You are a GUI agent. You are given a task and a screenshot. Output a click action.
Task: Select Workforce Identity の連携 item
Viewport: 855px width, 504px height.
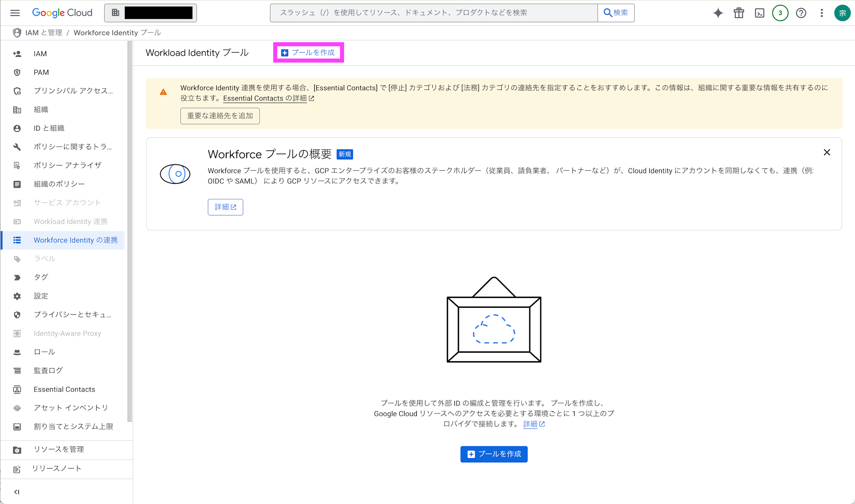point(63,240)
